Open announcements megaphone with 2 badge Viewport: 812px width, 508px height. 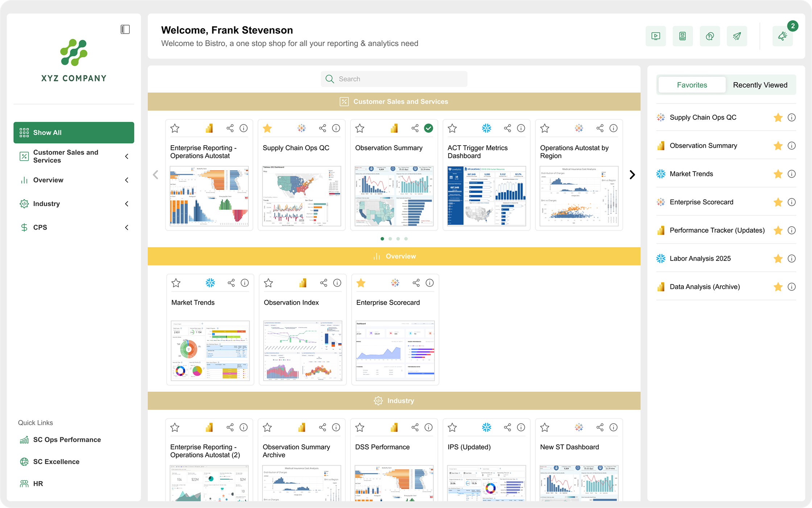pyautogui.click(x=782, y=36)
